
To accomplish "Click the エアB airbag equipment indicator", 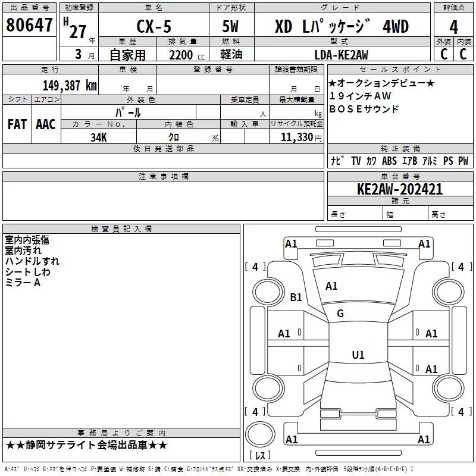I will pos(409,161).
